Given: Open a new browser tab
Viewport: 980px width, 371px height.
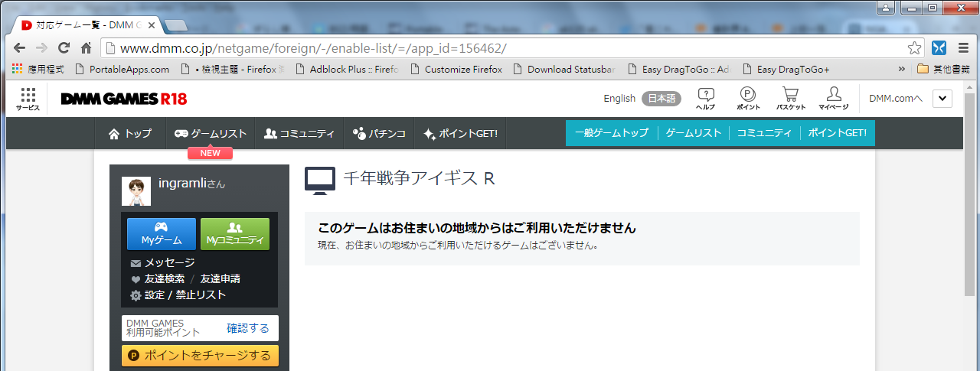Looking at the screenshot, I should tap(175, 25).
